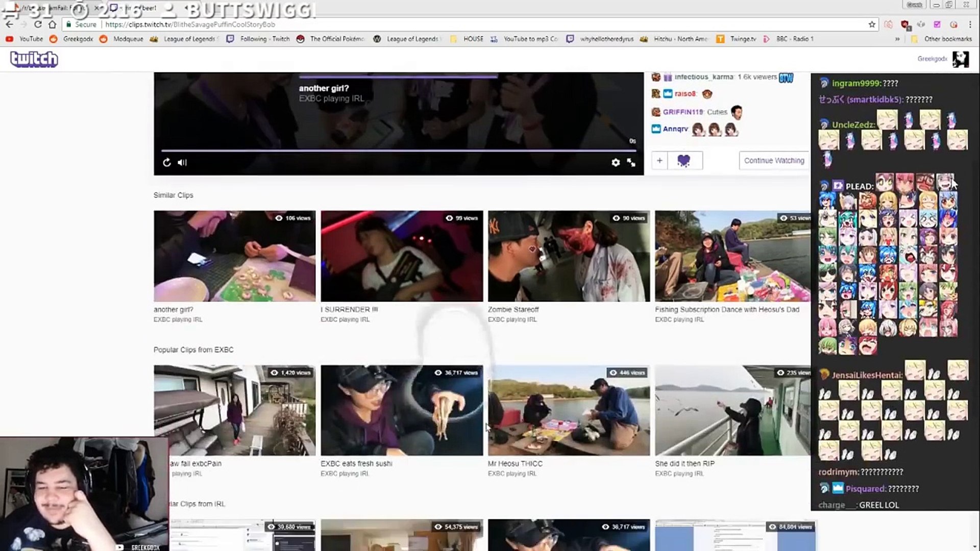Go to the browser home page

52,24
